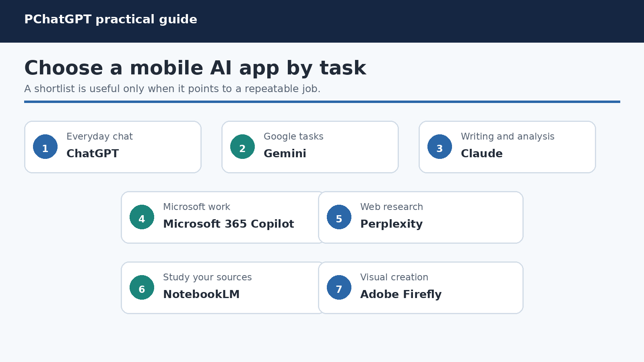Click the Writing and analysis label
This screenshot has height=362, width=644.
click(508, 137)
